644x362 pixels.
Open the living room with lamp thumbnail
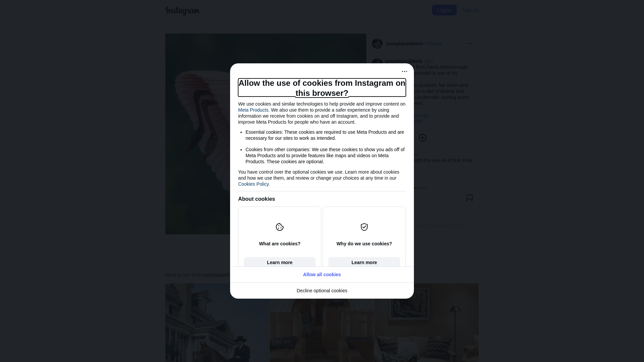click(x=426, y=322)
